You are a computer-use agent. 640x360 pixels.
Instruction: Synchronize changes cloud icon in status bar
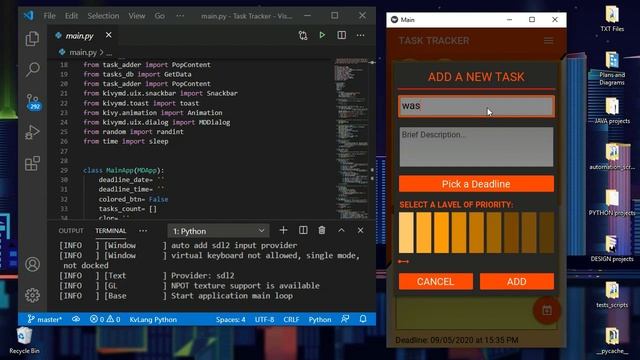(76, 319)
